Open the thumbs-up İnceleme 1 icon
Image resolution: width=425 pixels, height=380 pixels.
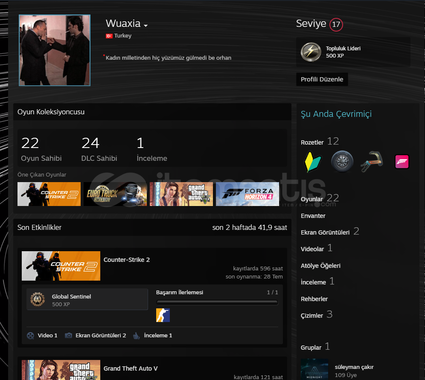pyautogui.click(x=136, y=335)
